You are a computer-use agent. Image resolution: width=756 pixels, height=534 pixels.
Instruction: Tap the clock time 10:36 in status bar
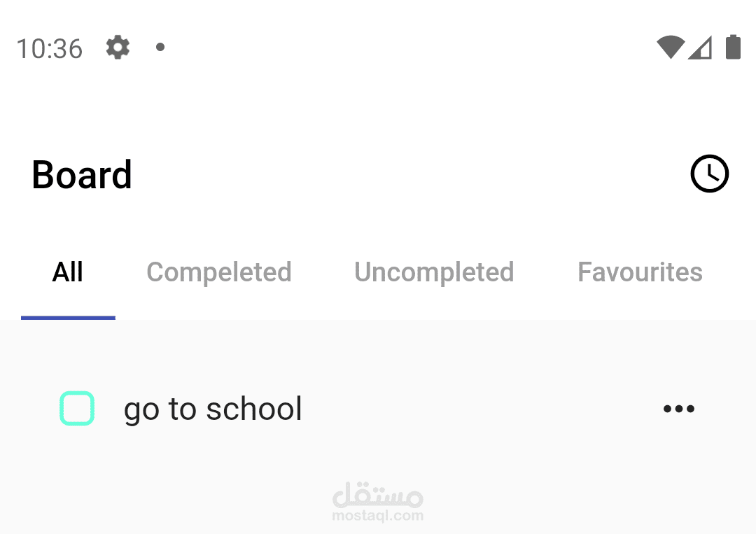click(x=49, y=48)
